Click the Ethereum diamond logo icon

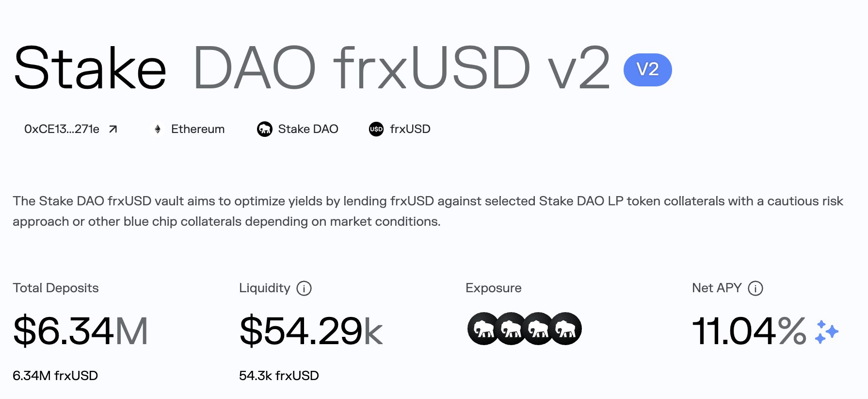(158, 129)
